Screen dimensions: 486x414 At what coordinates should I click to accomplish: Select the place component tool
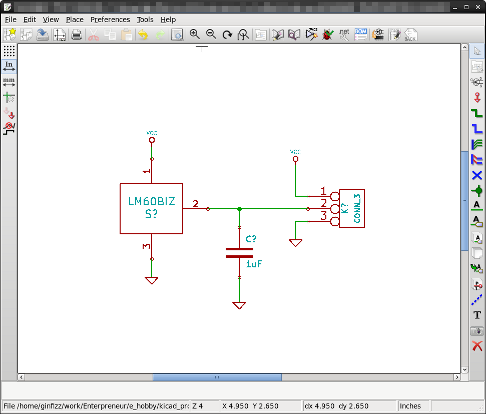click(x=477, y=82)
